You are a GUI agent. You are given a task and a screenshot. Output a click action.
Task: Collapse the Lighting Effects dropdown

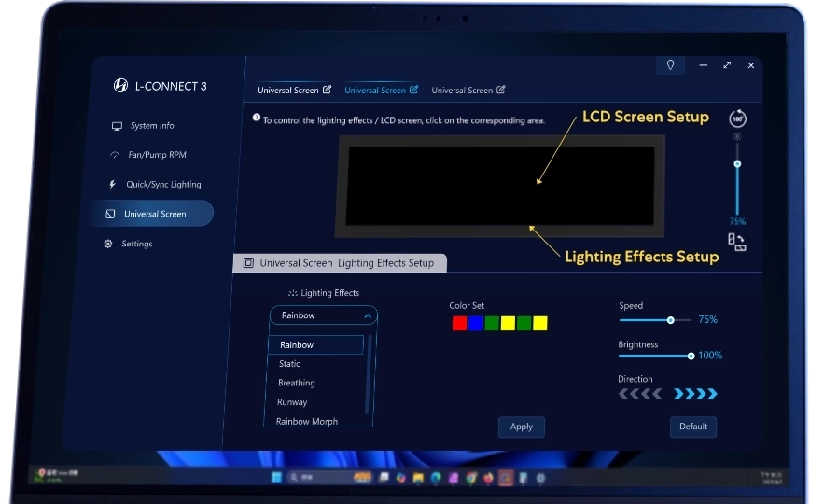click(368, 316)
